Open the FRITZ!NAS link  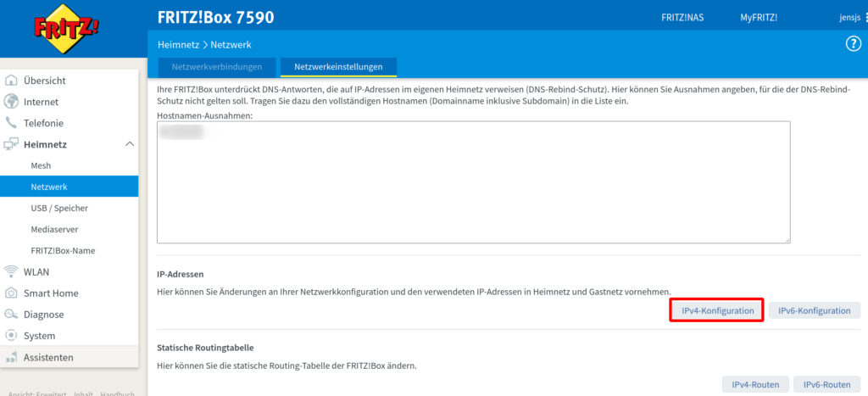click(682, 17)
